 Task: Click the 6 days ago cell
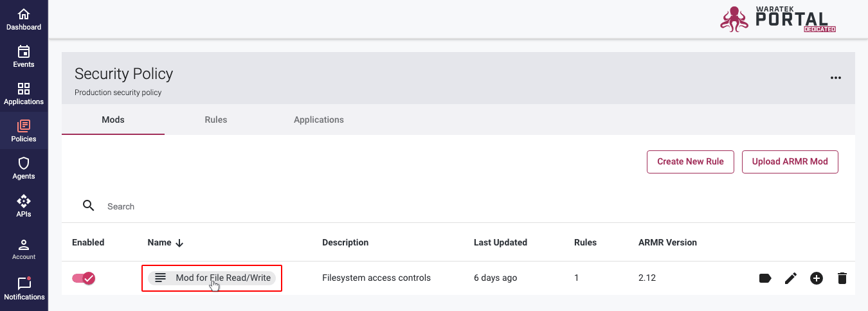(495, 278)
